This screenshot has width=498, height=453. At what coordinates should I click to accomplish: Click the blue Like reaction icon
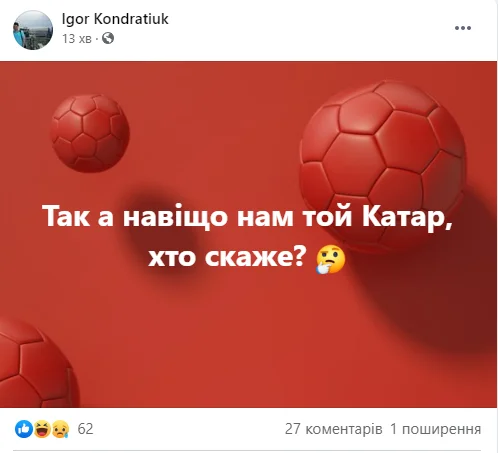pos(24,429)
